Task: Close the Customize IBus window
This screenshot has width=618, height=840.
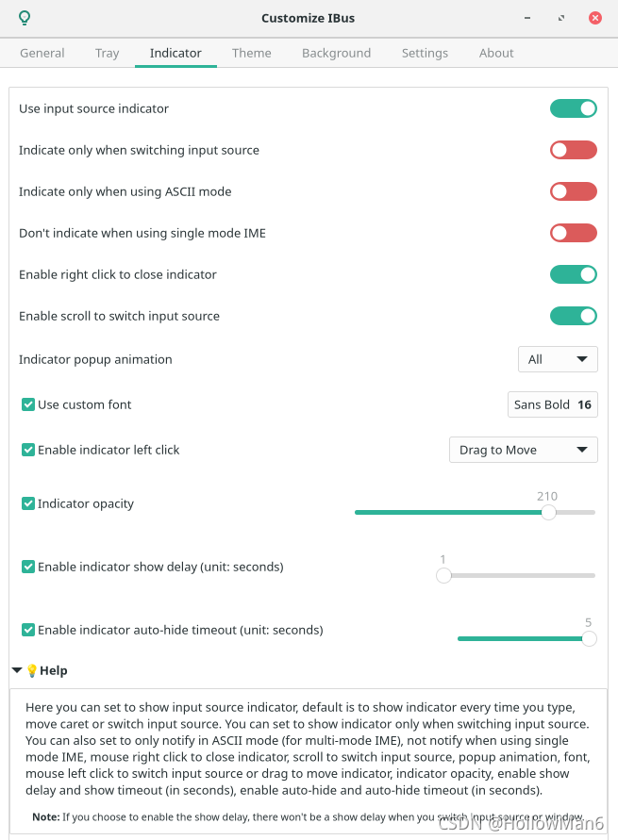Action: [594, 18]
